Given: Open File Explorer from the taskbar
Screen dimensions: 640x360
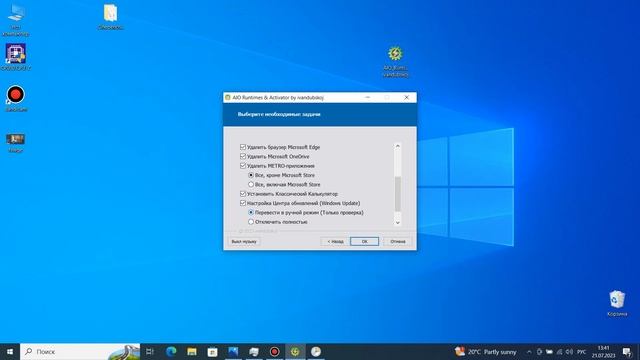Looking at the screenshot, I should point(192,351).
